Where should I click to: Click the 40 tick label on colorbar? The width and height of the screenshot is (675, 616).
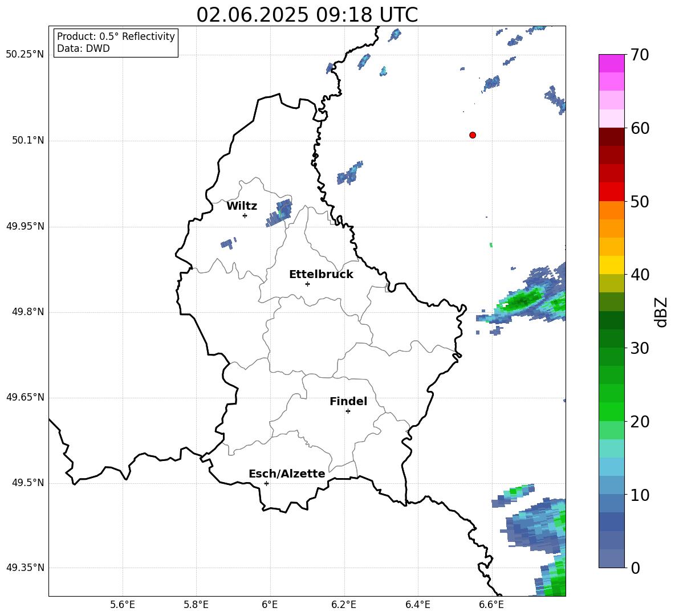[640, 275]
